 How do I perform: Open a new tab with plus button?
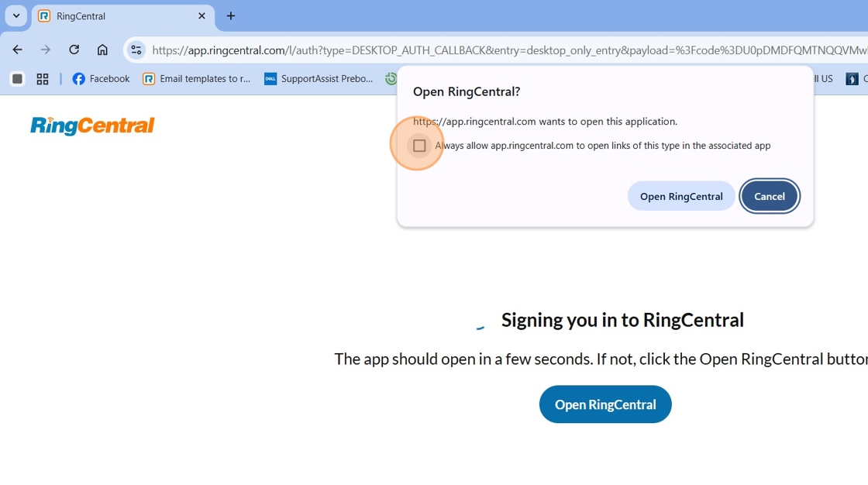(231, 16)
